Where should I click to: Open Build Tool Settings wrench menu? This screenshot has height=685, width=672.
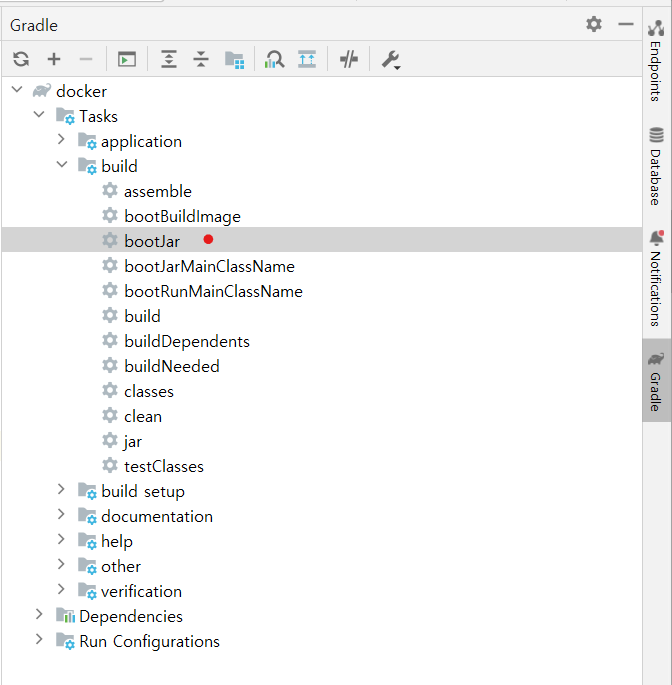coord(391,59)
